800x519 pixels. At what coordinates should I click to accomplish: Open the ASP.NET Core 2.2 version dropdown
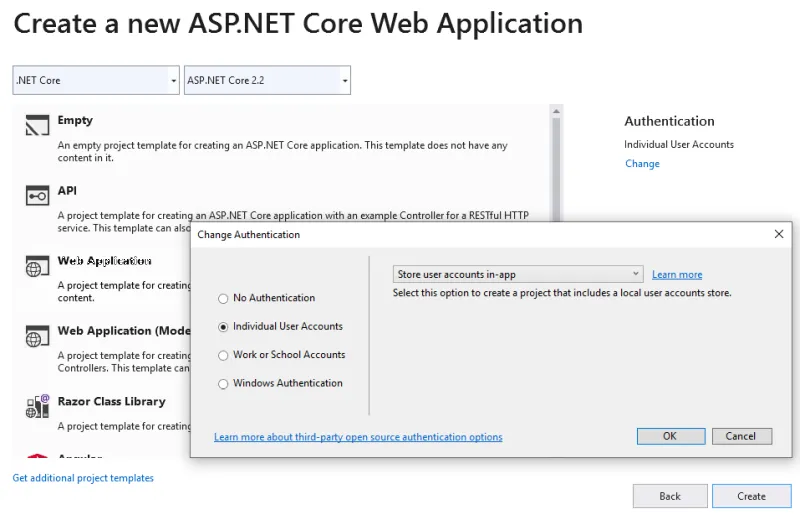(267, 80)
